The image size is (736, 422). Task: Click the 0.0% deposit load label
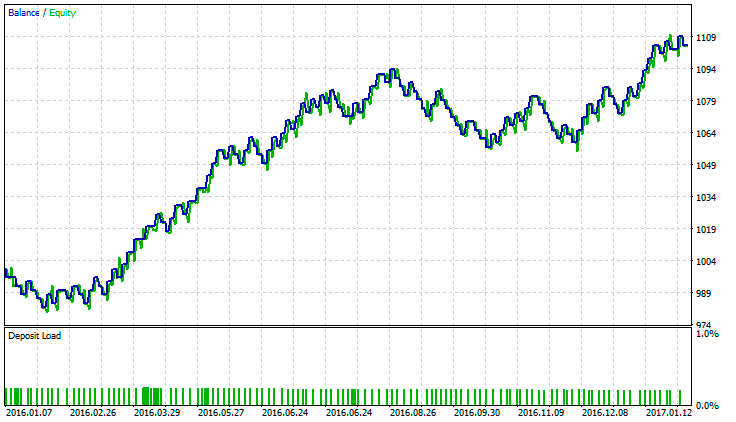tap(707, 406)
